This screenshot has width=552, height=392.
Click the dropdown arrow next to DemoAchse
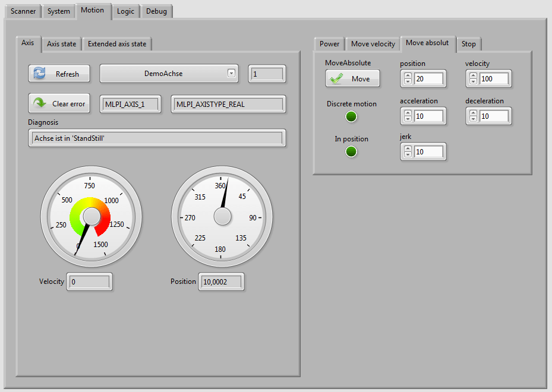point(232,72)
